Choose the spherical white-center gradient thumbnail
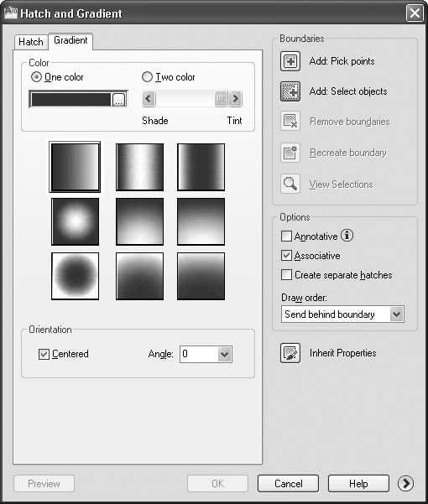This screenshot has height=504, width=428. 76,221
